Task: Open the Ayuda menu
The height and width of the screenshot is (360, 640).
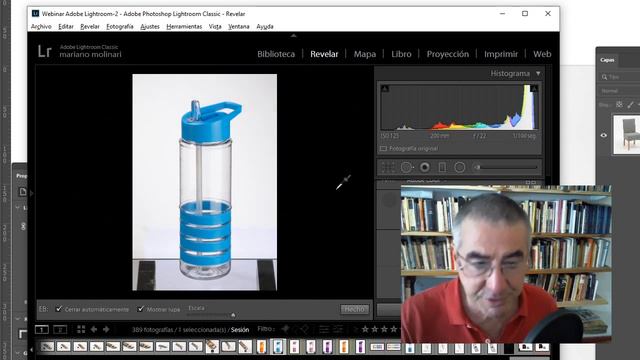Action: 265,27
